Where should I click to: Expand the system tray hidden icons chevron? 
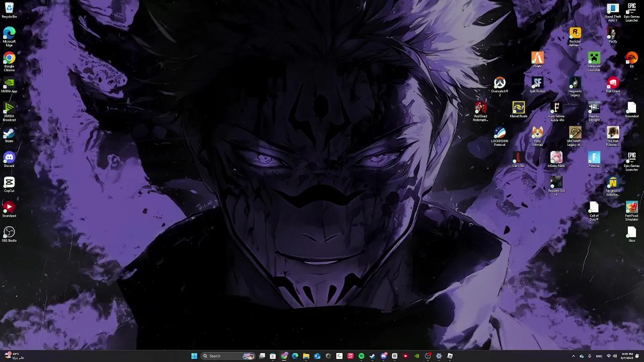coord(573,356)
